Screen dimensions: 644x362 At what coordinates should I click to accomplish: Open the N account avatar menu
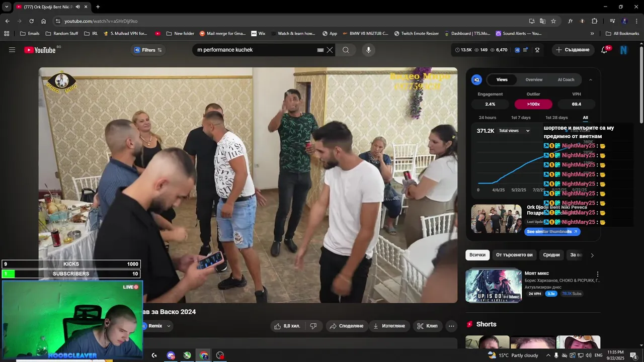tap(624, 50)
